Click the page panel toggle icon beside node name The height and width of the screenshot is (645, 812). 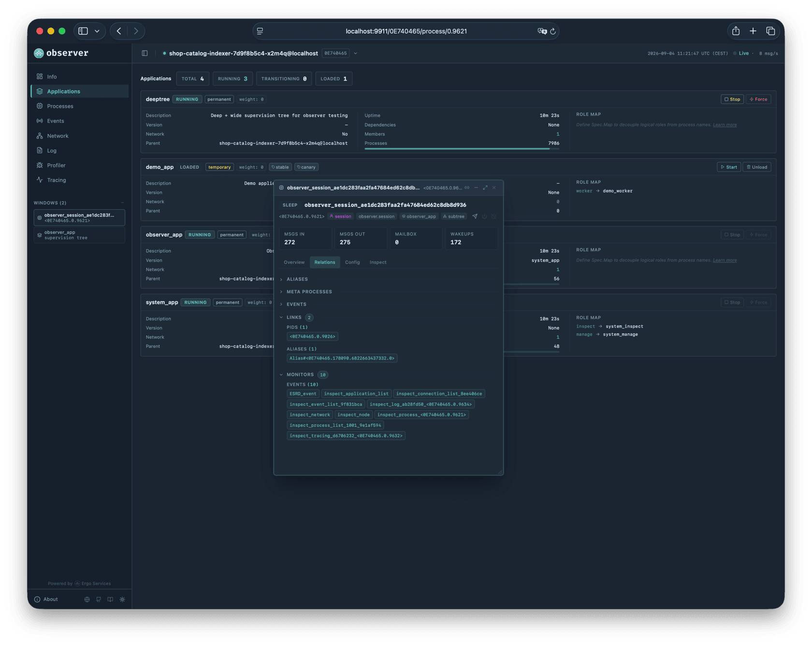(x=145, y=53)
